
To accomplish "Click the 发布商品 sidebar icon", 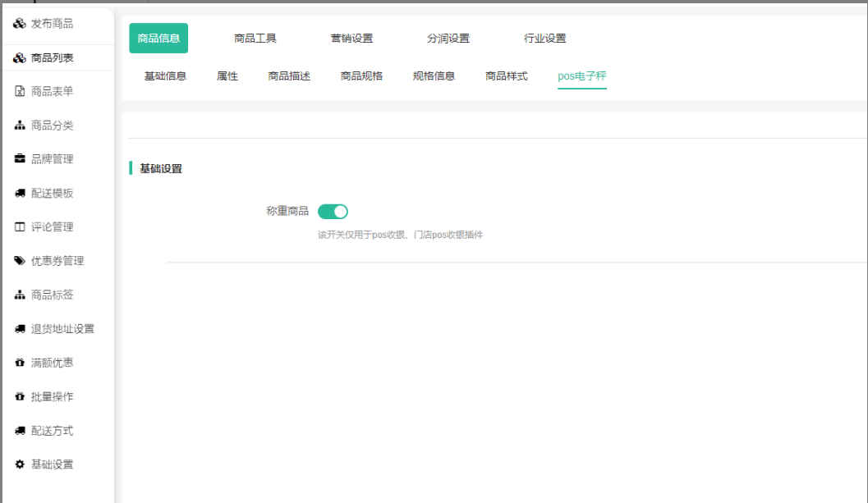I will (x=20, y=24).
